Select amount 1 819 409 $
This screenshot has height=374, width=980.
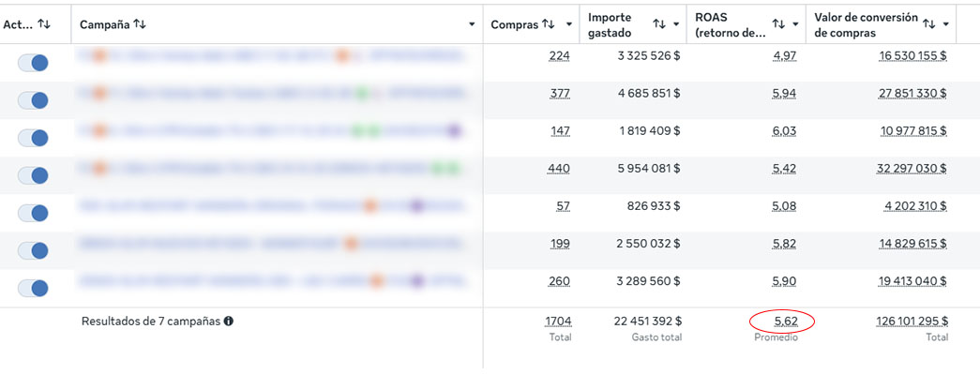pyautogui.click(x=649, y=131)
